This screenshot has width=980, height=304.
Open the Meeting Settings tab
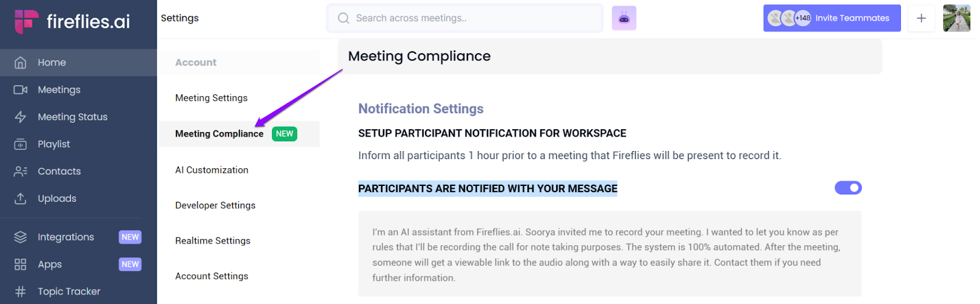pyautogui.click(x=211, y=98)
